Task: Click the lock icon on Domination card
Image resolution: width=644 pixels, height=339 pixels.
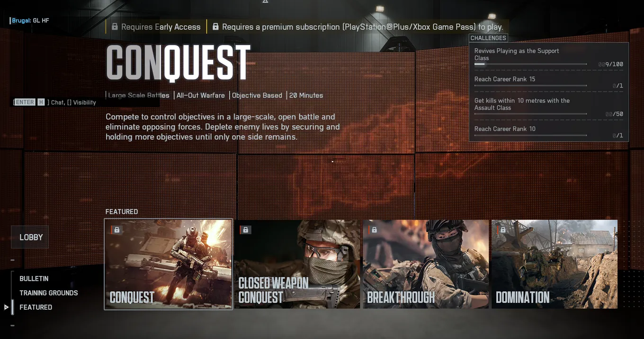Action: pos(503,230)
